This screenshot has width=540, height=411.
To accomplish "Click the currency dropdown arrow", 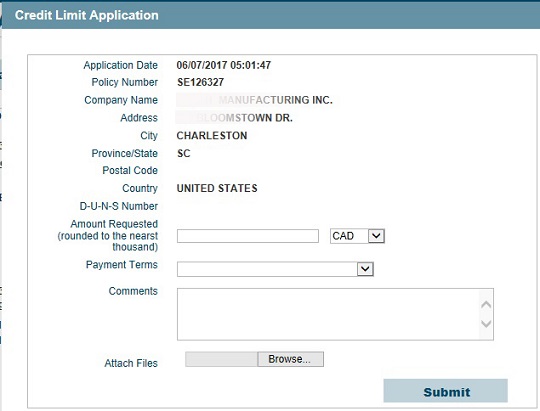I will tap(376, 236).
